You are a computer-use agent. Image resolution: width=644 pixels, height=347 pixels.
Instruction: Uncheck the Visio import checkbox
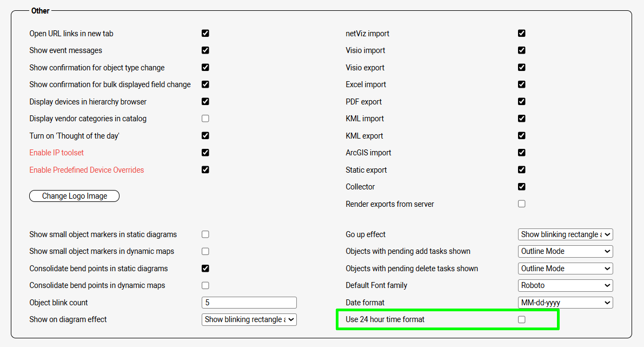(522, 50)
